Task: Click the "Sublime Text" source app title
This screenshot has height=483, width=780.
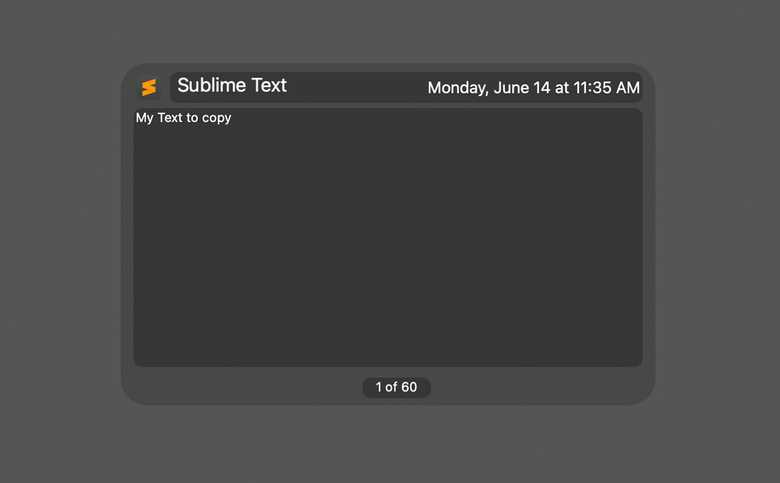Action: (x=232, y=86)
